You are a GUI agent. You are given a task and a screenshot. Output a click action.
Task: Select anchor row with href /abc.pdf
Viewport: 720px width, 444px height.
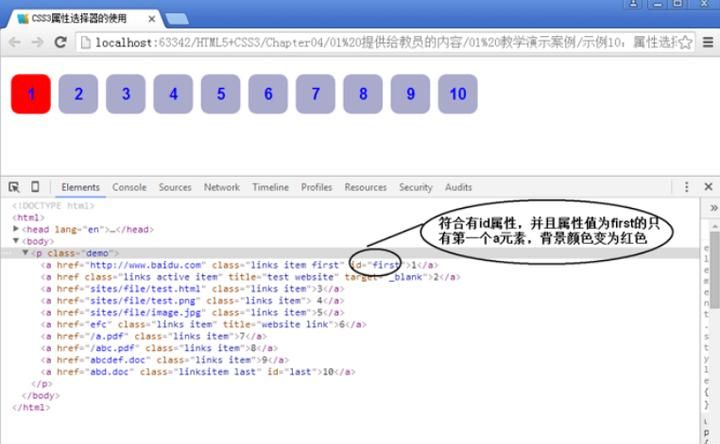pyautogui.click(x=159, y=348)
